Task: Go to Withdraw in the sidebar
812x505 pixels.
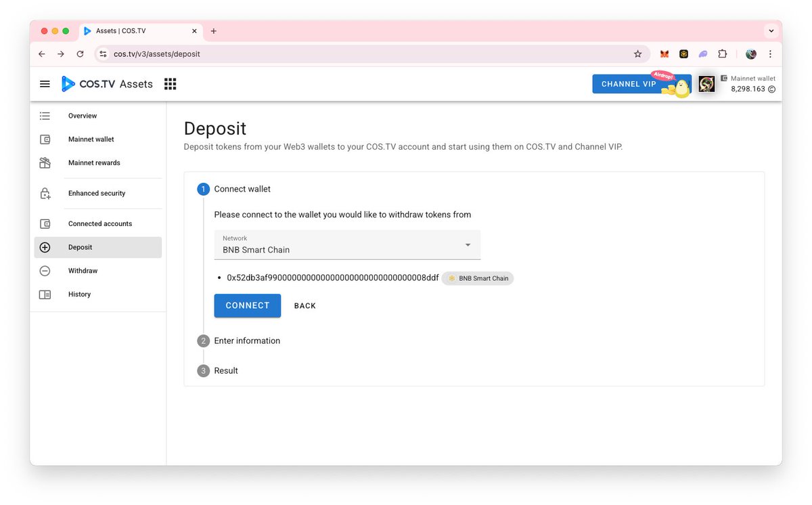Action: (98, 271)
